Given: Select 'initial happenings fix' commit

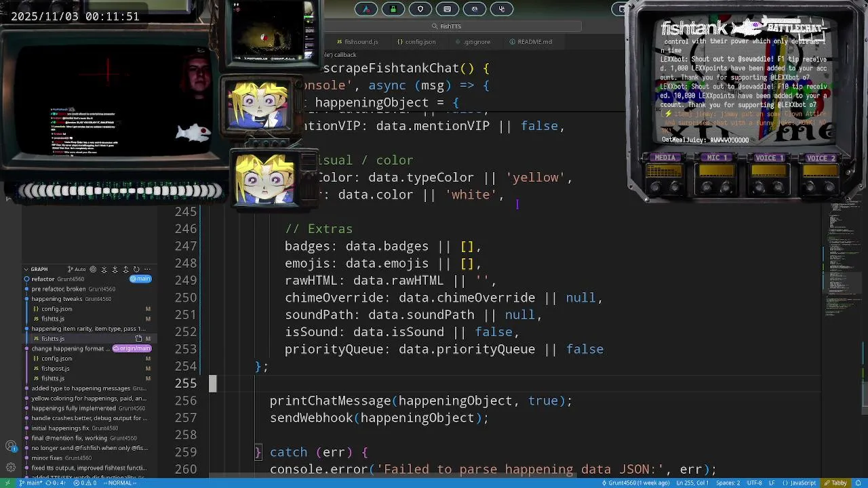Looking at the screenshot, I should tap(88, 428).
